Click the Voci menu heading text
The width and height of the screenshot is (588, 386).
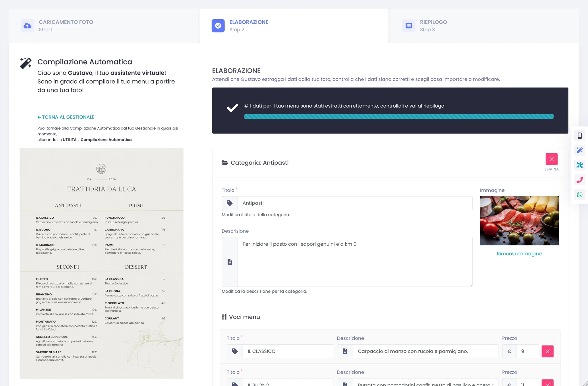coord(244,317)
